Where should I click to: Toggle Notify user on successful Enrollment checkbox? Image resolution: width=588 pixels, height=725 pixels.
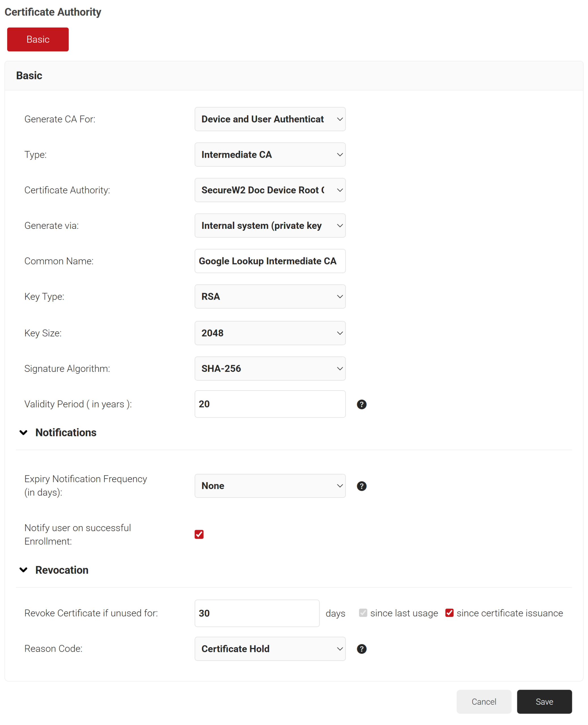[199, 534]
